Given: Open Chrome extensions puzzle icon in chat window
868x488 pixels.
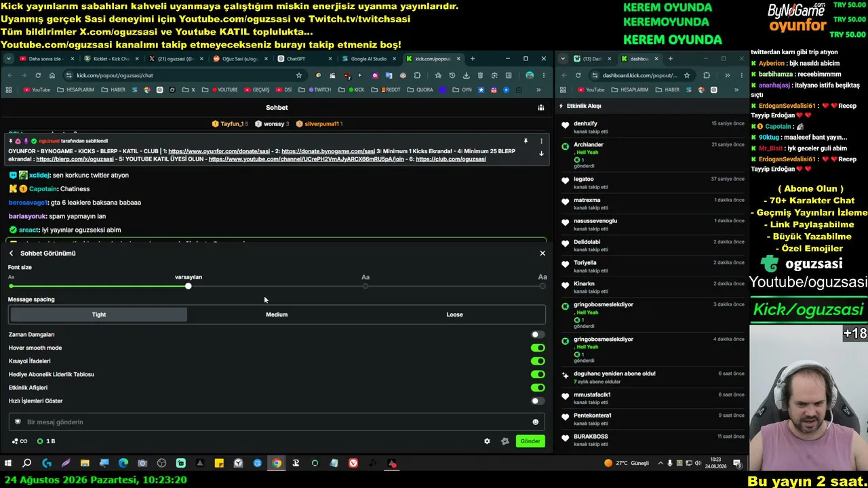Looking at the screenshot, I should coord(417,75).
